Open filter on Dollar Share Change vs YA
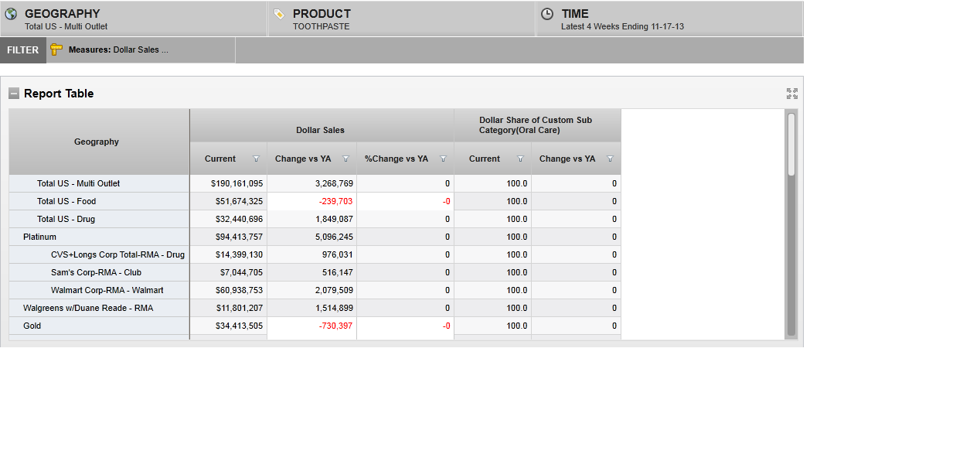980x454 pixels. (610, 159)
